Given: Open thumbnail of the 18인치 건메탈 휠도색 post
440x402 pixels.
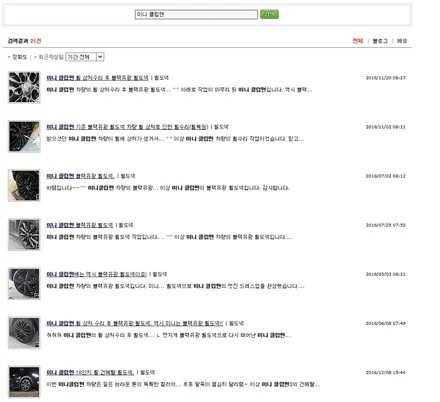Looking at the screenshot, I should tap(24, 381).
